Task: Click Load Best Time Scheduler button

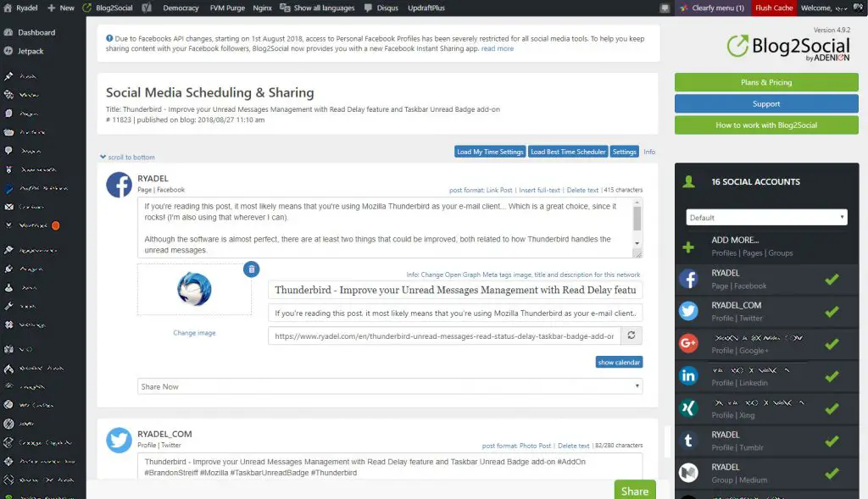Action: click(x=568, y=152)
